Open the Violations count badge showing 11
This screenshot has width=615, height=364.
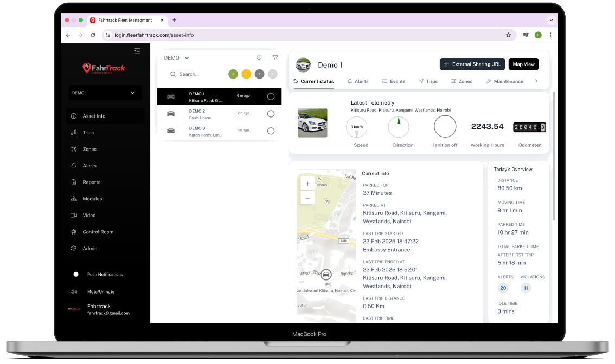coord(526,288)
